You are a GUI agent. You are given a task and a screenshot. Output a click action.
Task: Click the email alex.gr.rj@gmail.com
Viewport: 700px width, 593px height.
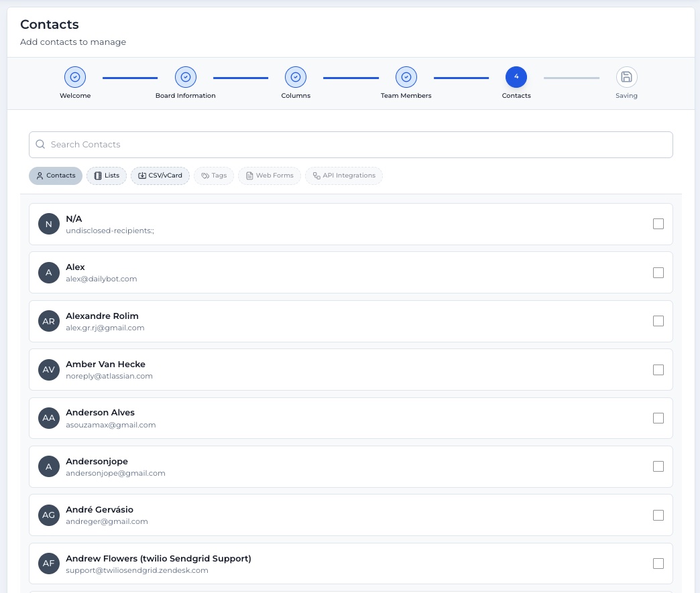pos(105,328)
